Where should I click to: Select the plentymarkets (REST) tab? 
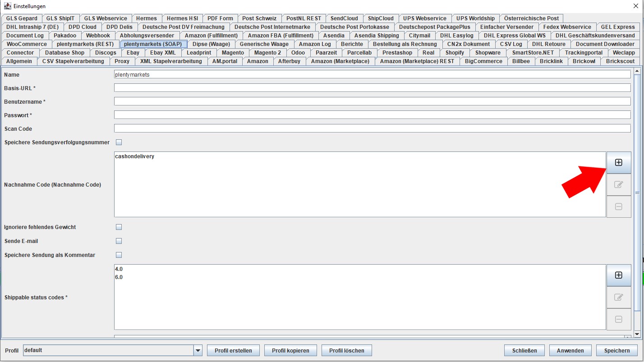point(85,44)
